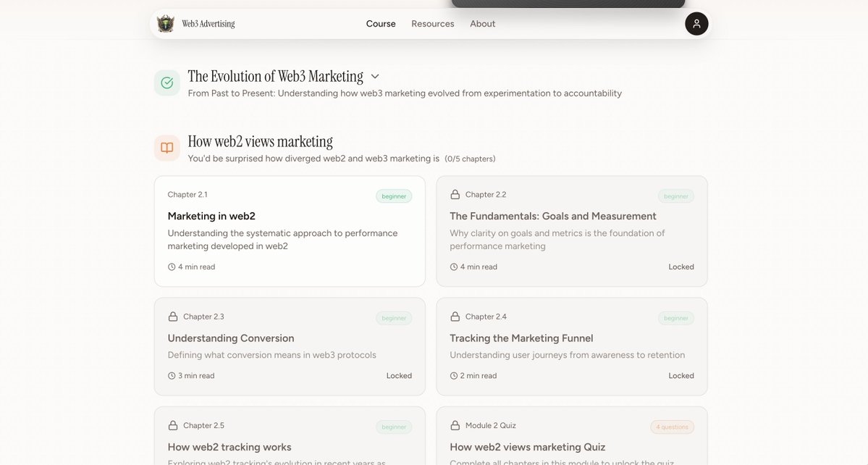Click the beginner badge on Chapter 2.2

point(676,196)
